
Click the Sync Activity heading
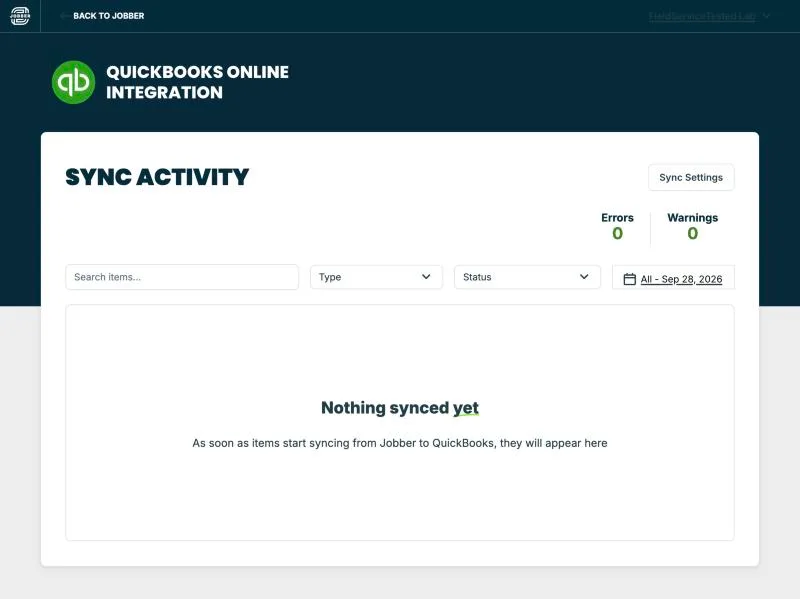coord(157,177)
